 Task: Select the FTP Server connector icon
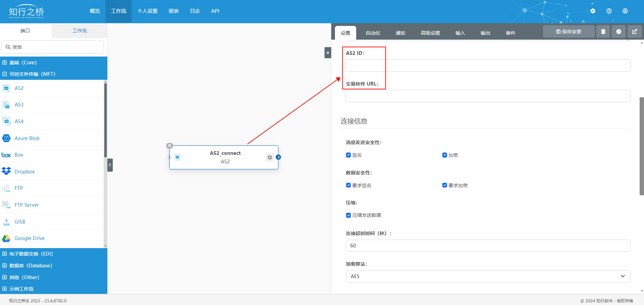coord(6,205)
